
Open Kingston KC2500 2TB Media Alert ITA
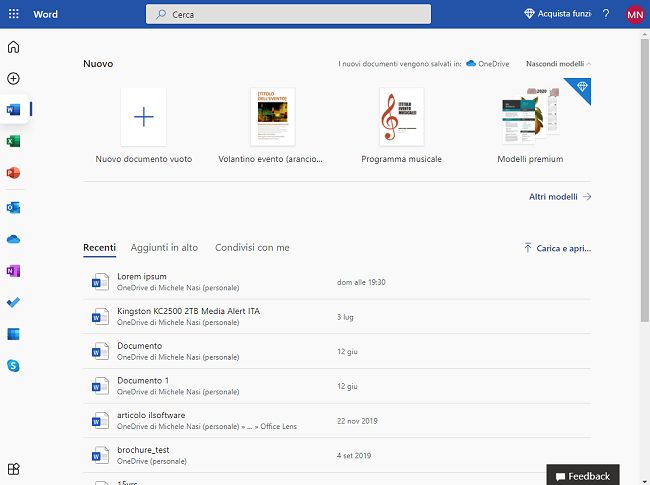tap(188, 311)
